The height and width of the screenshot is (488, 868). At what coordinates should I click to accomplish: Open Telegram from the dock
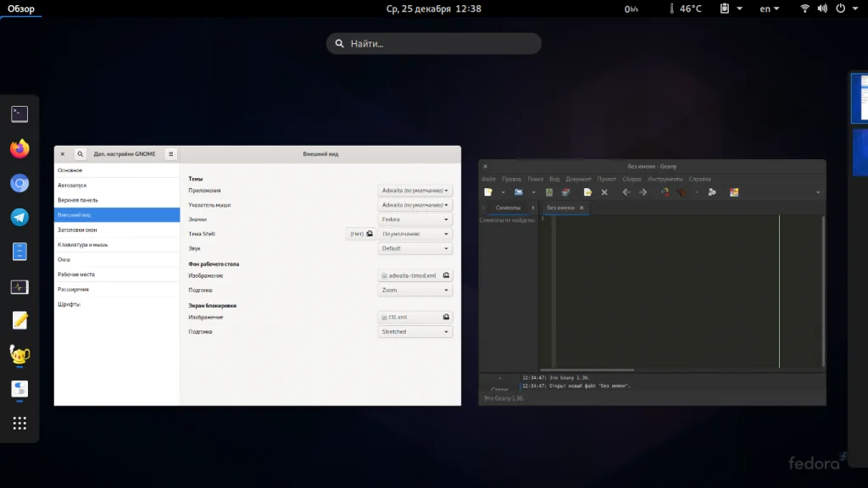(x=19, y=217)
